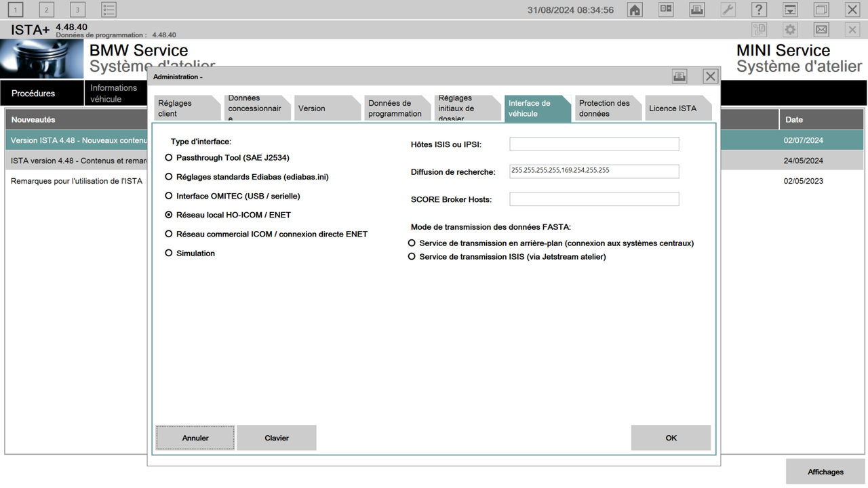Switch to the Licence ISTA tab
Image resolution: width=868 pixels, height=488 pixels.
(678, 108)
